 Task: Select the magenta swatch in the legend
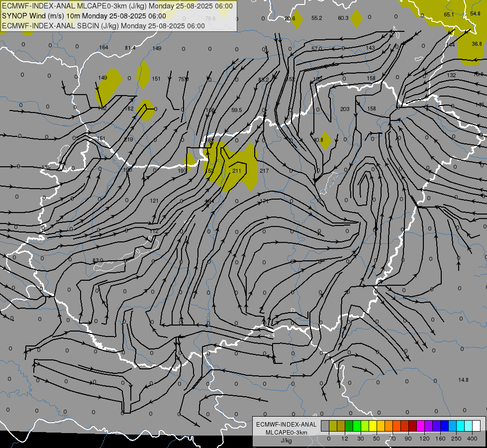tap(420, 426)
